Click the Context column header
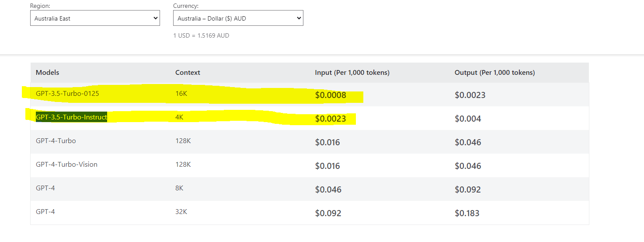 188,73
